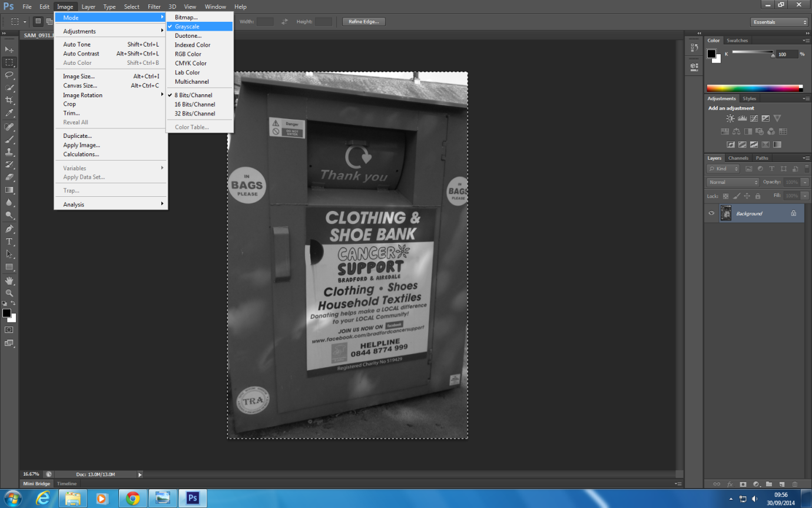Select the Dodge tool
Image resolution: width=812 pixels, height=508 pixels.
(9, 215)
